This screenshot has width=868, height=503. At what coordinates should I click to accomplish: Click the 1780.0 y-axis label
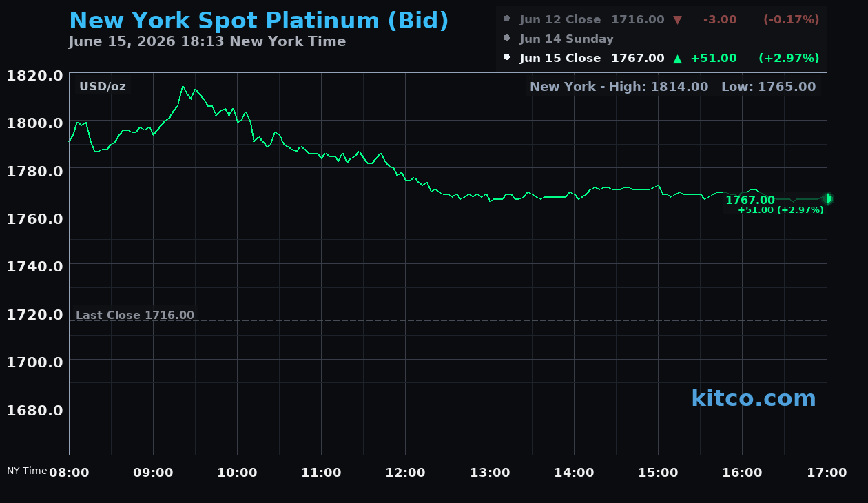tap(35, 171)
